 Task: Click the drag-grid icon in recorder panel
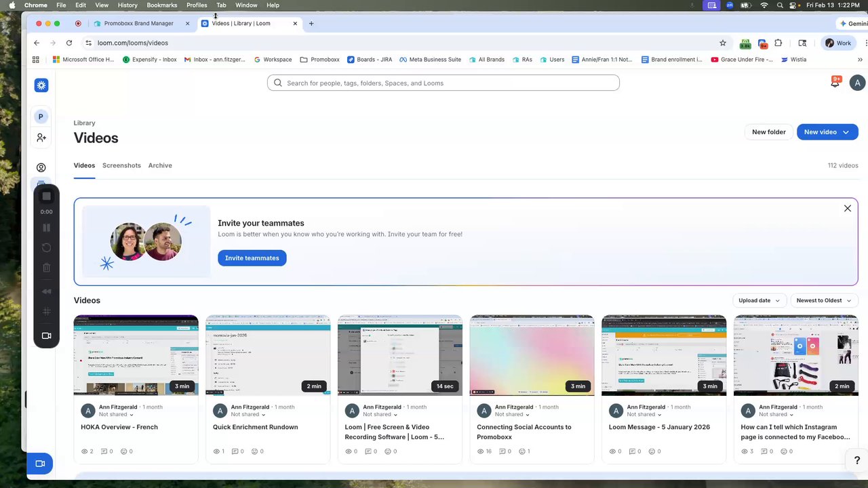[47, 312]
